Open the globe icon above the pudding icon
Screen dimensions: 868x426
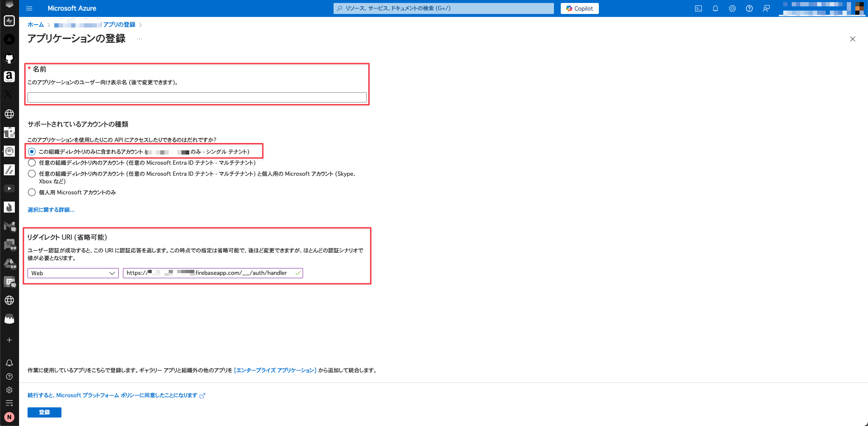[9, 300]
